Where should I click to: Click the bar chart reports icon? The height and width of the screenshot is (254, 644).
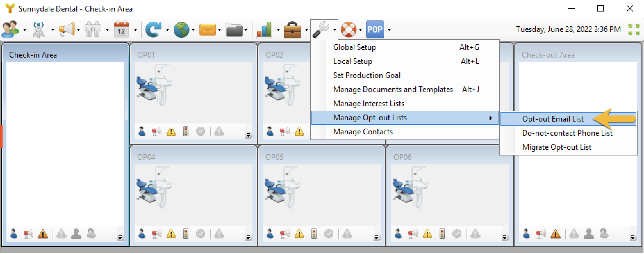pos(264,29)
